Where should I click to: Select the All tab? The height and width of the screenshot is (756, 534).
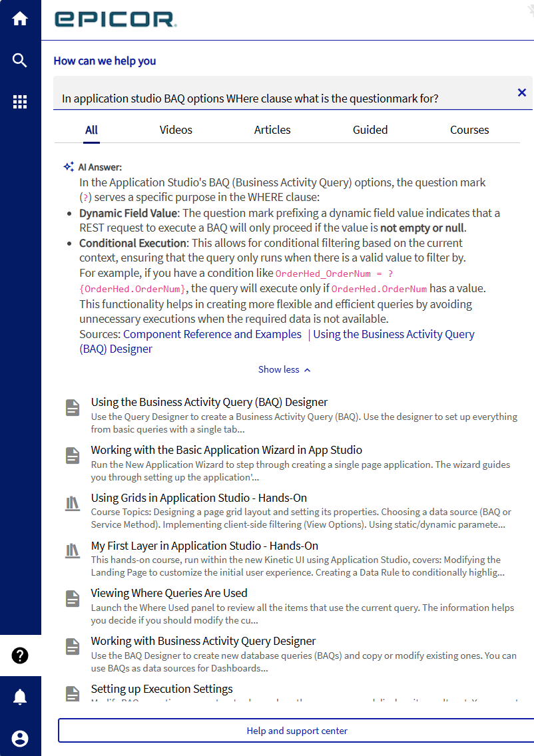[x=91, y=130]
